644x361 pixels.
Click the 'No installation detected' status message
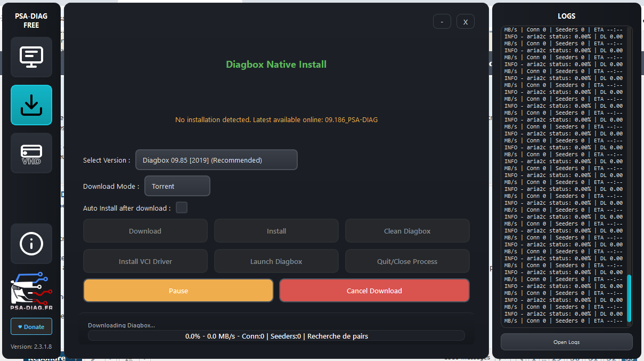click(276, 119)
